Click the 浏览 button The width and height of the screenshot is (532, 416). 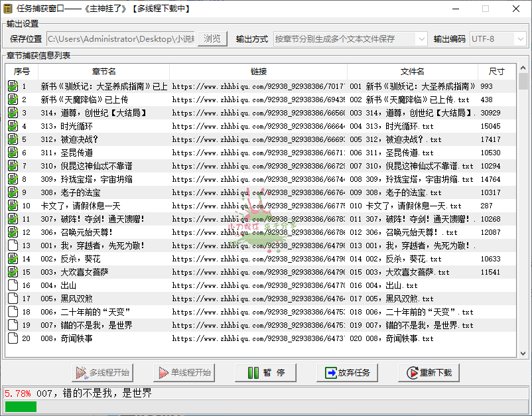click(x=212, y=38)
